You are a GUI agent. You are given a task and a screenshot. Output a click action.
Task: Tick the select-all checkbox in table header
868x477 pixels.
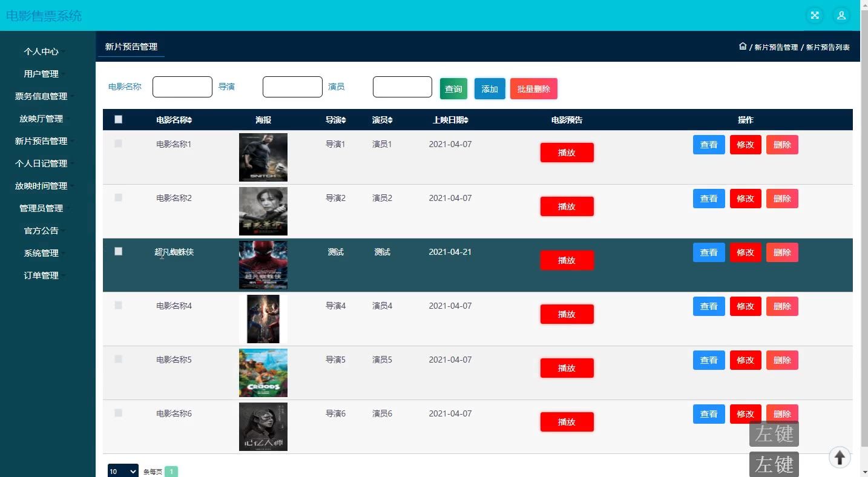coord(119,119)
